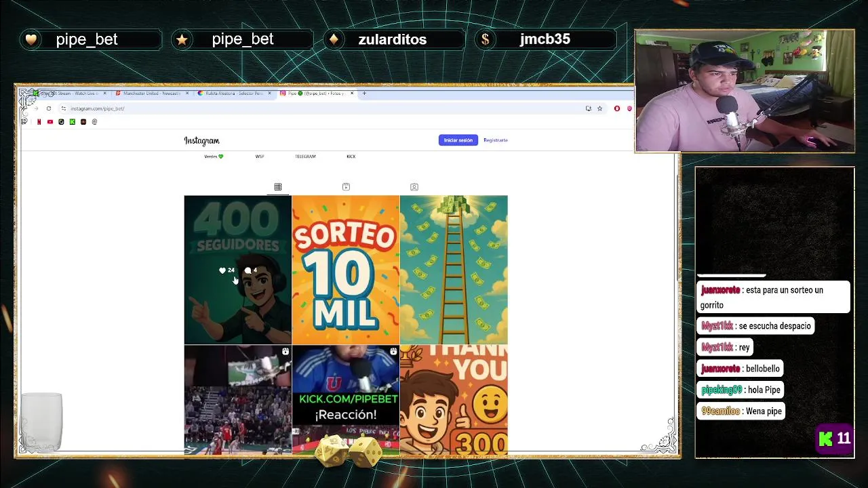Click the chat message 'rey'
Viewport: 868px width, 488px height.
pyautogui.click(x=726, y=347)
